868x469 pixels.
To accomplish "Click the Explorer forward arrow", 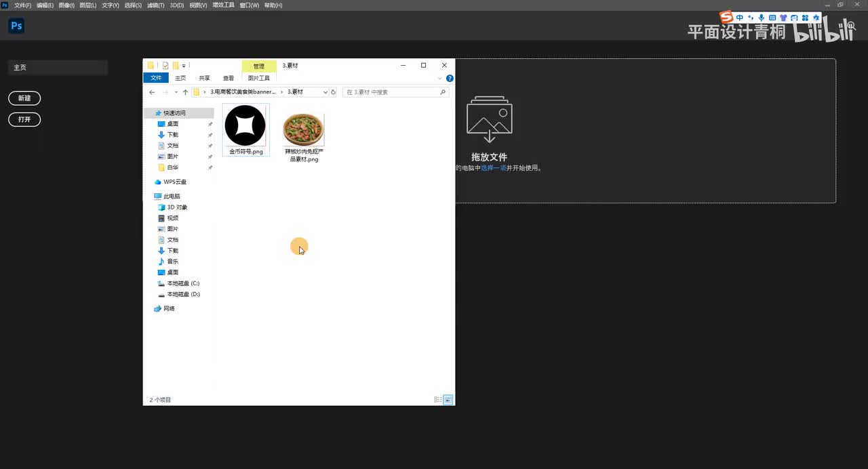I will click(x=166, y=92).
